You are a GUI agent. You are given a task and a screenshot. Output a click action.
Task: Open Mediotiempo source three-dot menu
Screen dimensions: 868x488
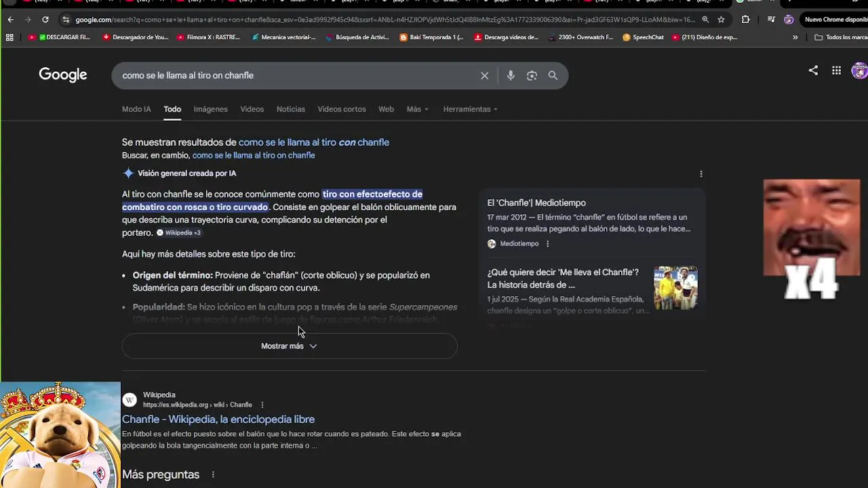pos(548,244)
